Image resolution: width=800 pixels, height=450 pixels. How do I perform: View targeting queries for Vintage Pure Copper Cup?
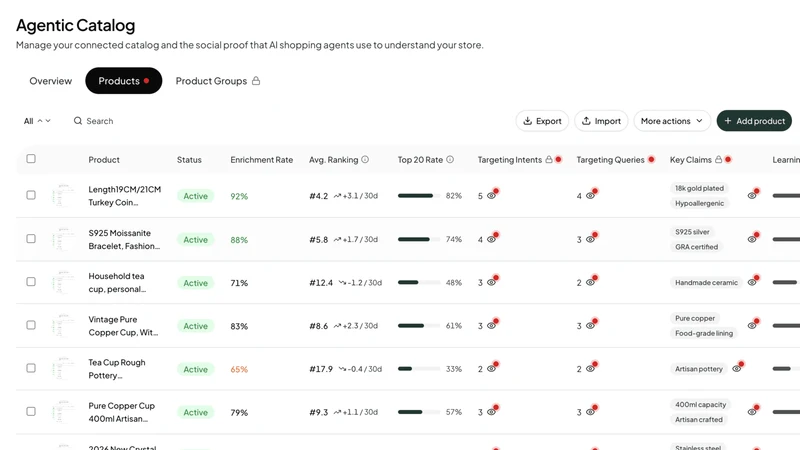click(x=590, y=326)
